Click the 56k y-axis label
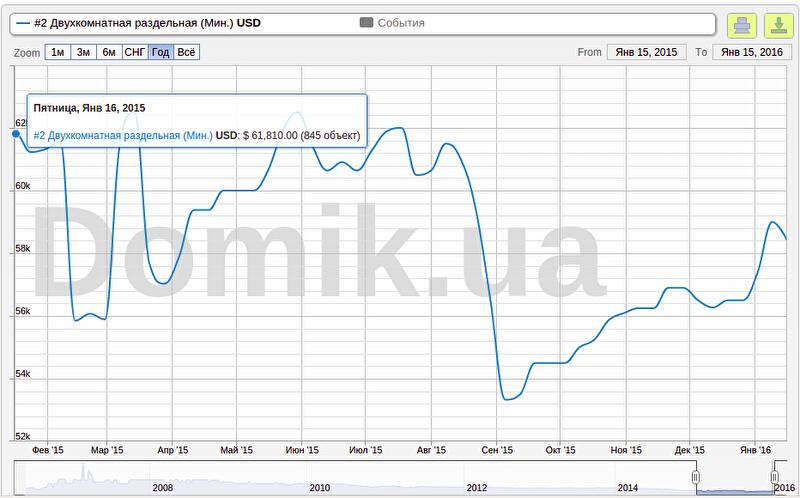Image resolution: width=800 pixels, height=498 pixels. point(22,311)
